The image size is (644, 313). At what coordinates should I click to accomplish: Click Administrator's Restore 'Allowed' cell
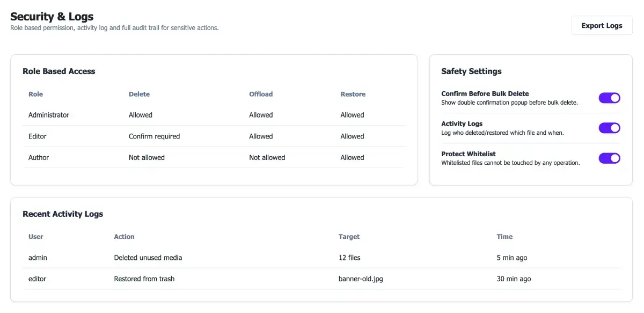352,115
